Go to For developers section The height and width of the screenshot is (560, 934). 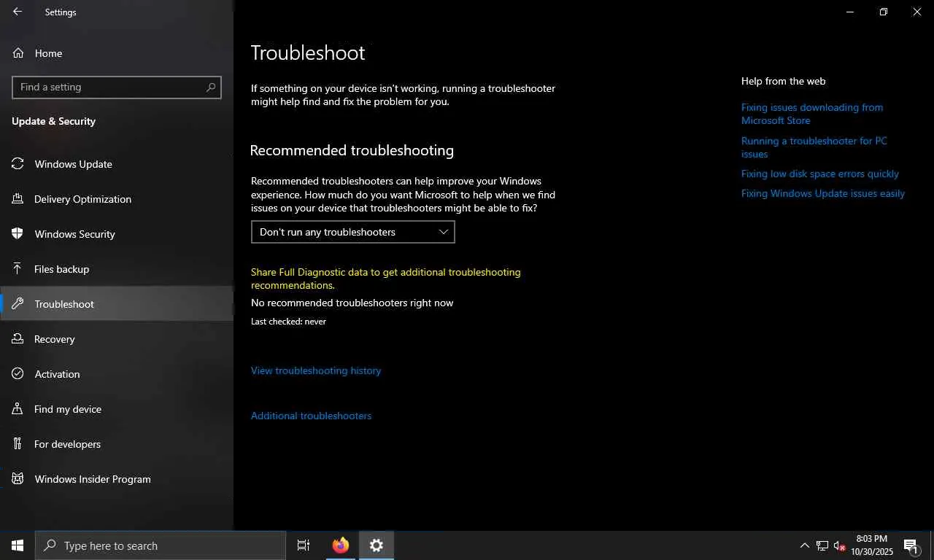coord(117,444)
